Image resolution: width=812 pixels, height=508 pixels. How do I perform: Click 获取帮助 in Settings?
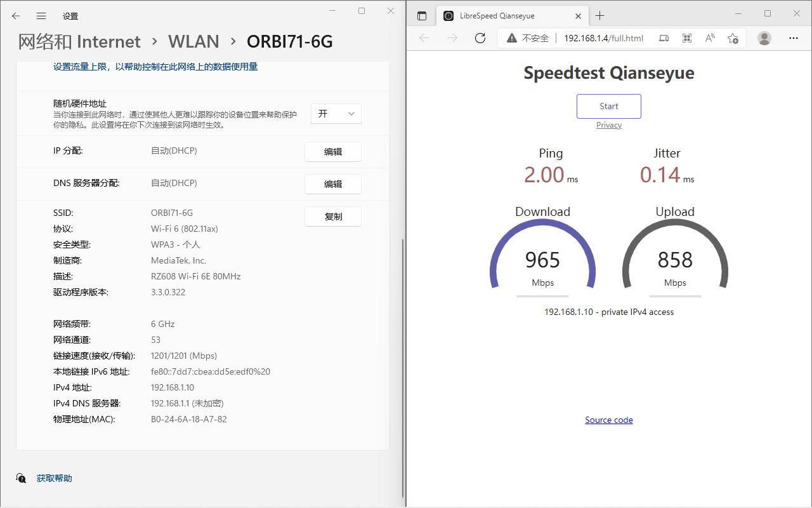[53, 478]
